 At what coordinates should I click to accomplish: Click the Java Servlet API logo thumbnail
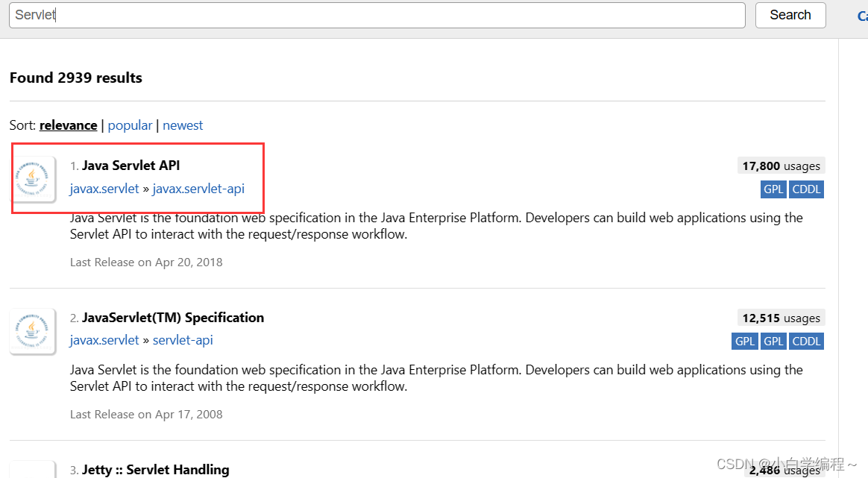[x=33, y=179]
